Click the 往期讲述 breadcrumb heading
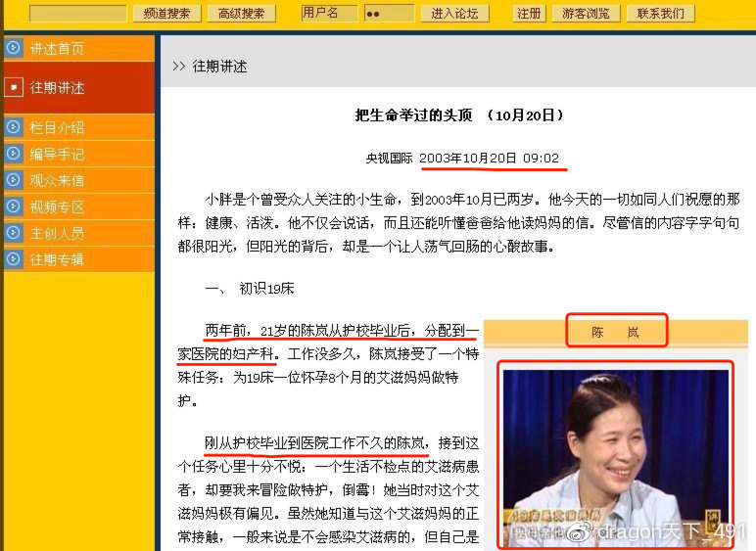Screen dimensions: 756x551 (220, 67)
